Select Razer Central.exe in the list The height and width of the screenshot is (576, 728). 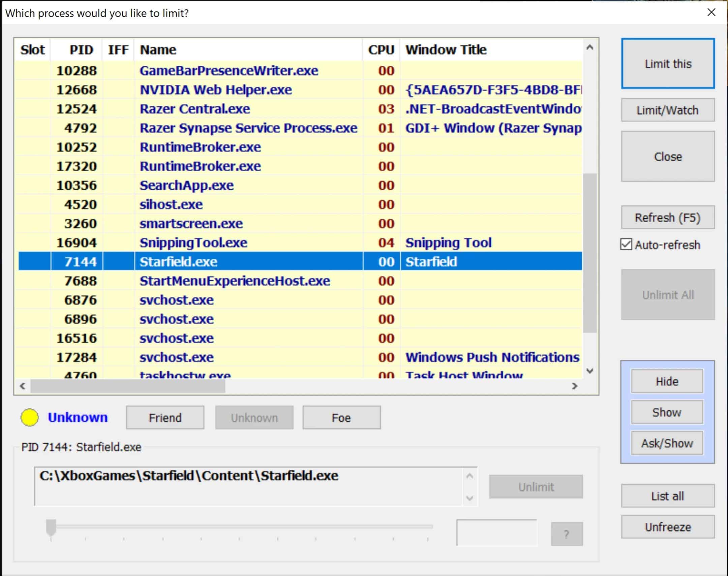pos(195,109)
